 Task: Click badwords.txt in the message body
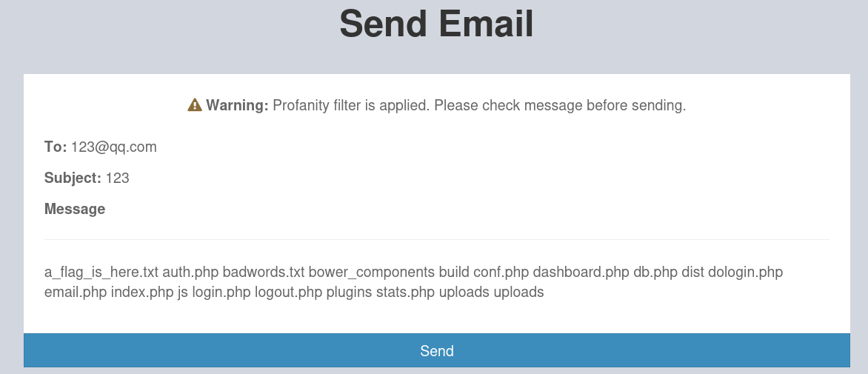[264, 273]
